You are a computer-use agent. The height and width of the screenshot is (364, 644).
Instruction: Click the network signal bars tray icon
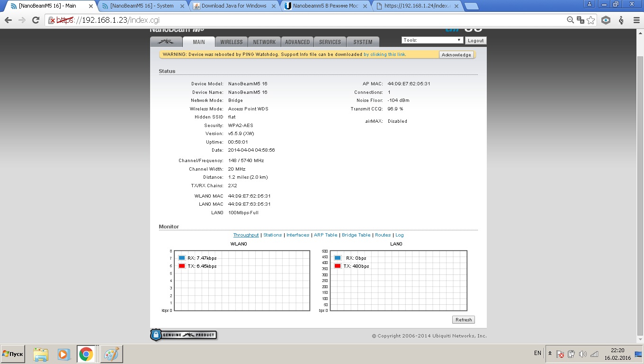click(x=594, y=354)
